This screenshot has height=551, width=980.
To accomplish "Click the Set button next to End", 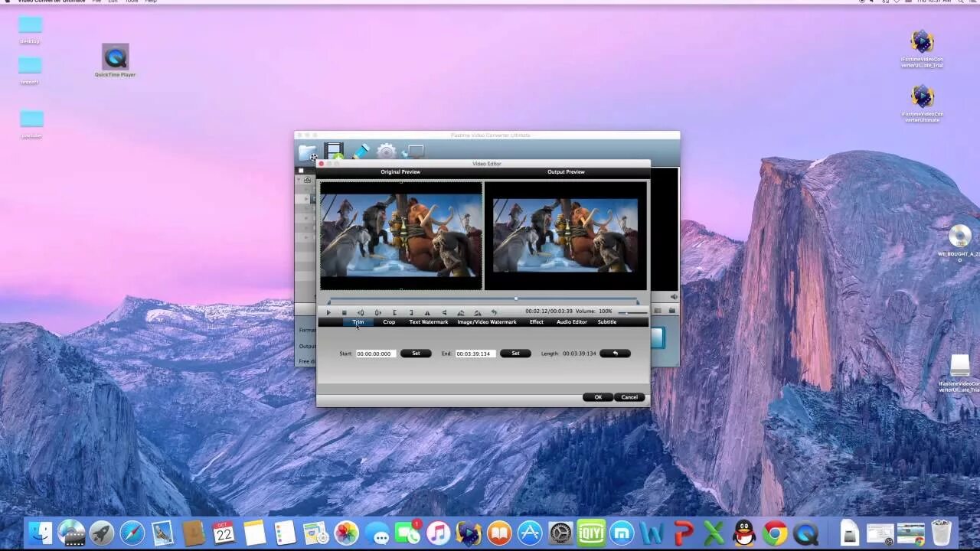I will [x=515, y=354].
